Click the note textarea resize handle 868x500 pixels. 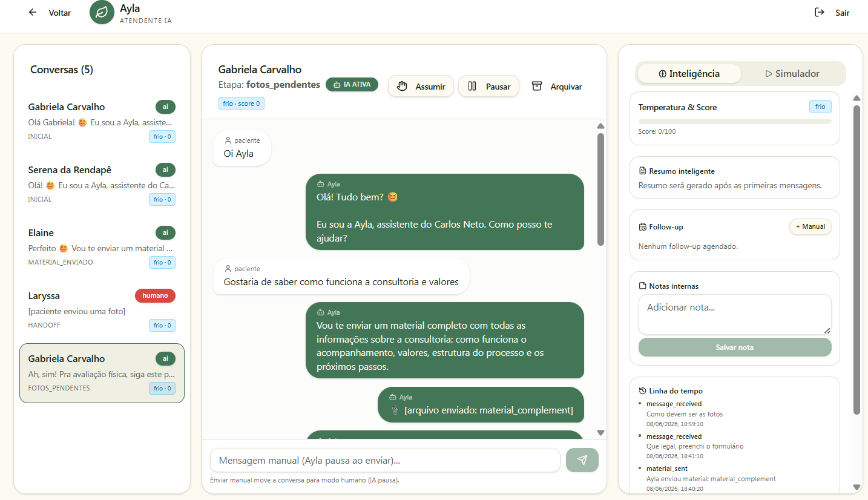pos(827,330)
